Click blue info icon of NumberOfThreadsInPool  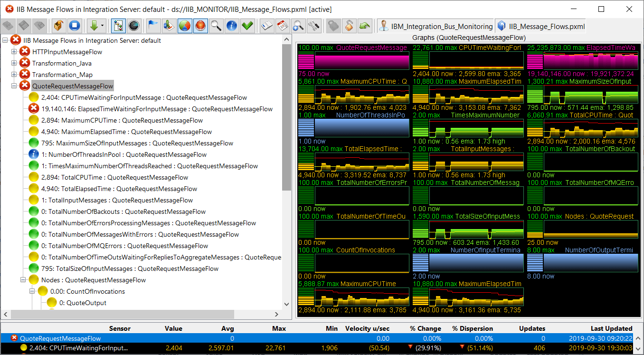tap(34, 154)
